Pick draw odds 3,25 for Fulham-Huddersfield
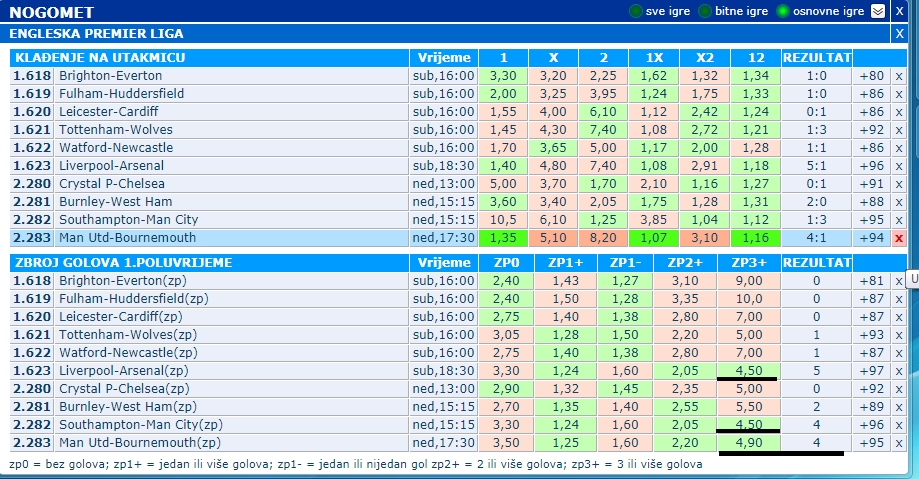This screenshot has height=479, width=919. [x=553, y=94]
